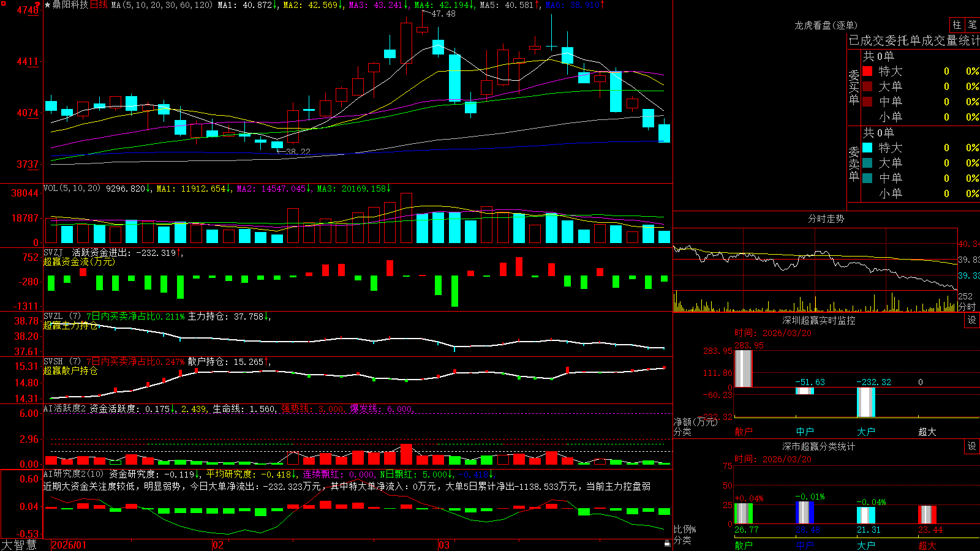The height and width of the screenshot is (551, 980).
Task: Click the bright red 特大 buy-order swatch
Action: [867, 71]
